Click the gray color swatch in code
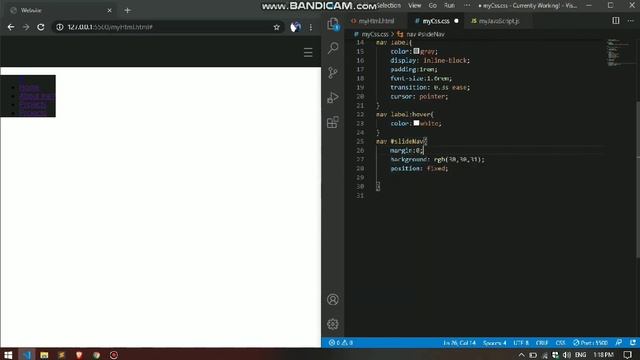Viewport: 640px width, 360px height. pos(416,51)
